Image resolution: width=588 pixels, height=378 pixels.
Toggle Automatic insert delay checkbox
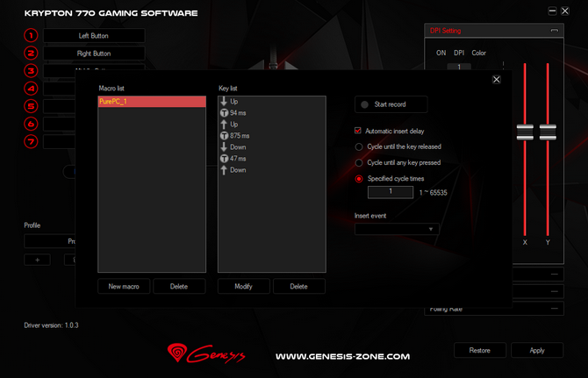(358, 131)
